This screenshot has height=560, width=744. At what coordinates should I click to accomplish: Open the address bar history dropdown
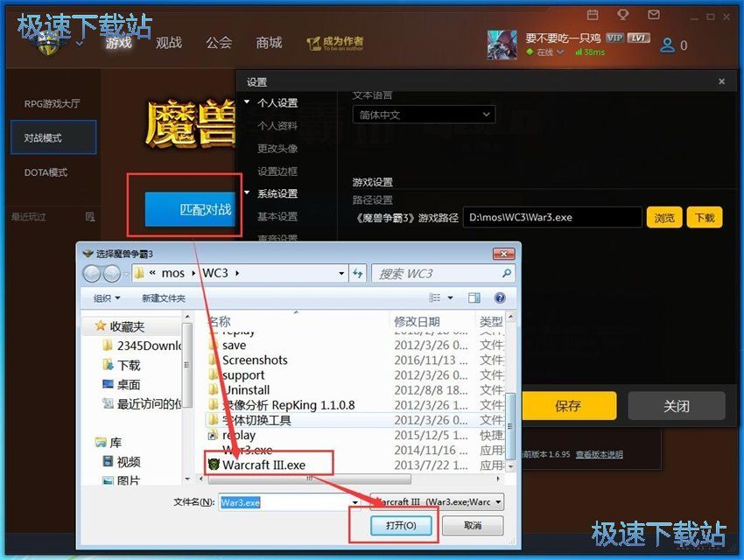341,274
